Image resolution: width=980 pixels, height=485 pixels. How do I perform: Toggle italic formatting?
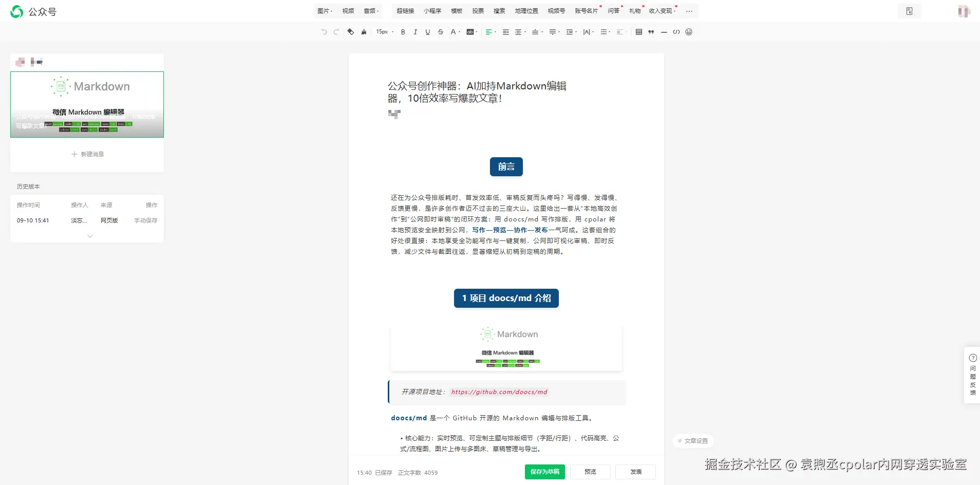click(x=416, y=32)
